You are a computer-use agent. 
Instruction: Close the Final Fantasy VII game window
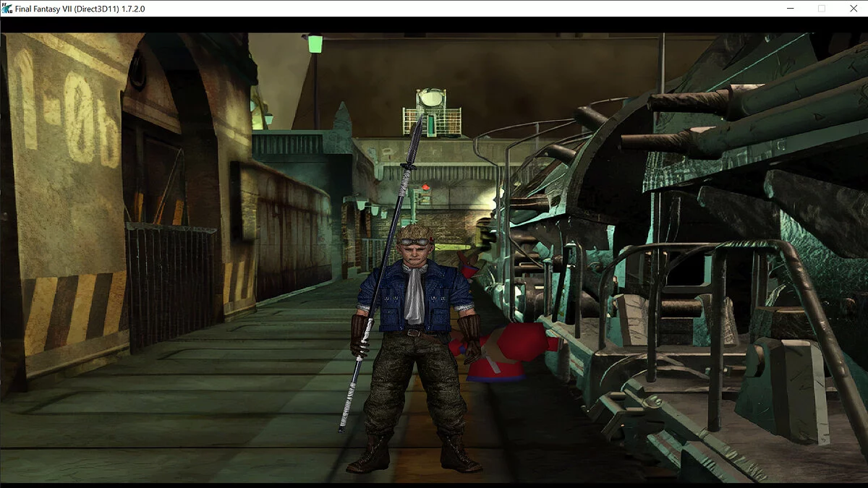pyautogui.click(x=853, y=8)
